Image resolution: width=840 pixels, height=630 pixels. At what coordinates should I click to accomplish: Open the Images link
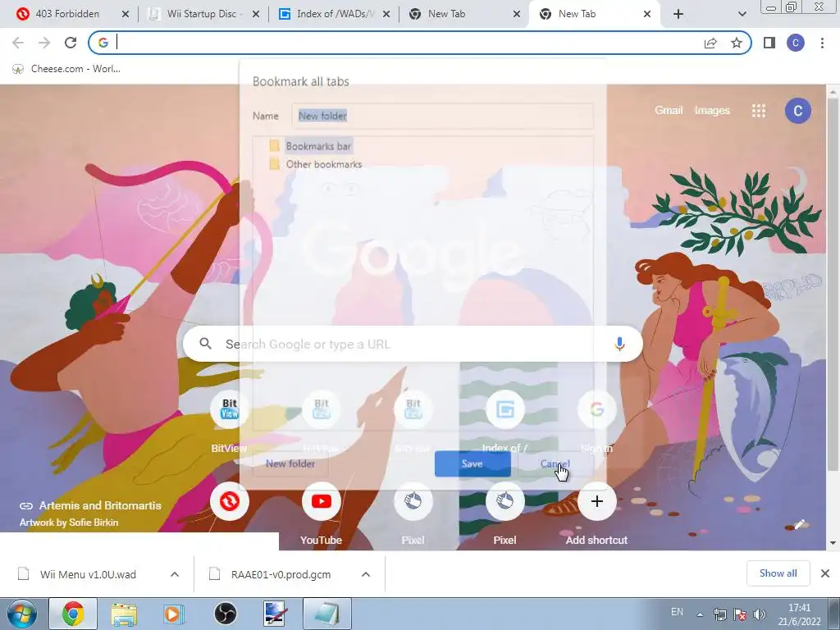712,111
